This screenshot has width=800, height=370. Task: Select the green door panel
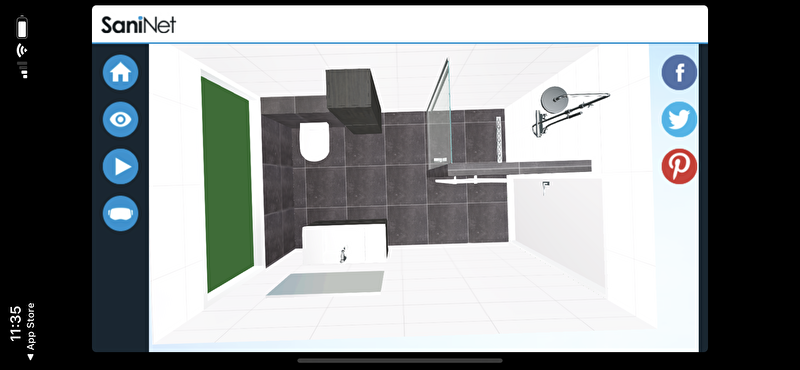pyautogui.click(x=227, y=185)
